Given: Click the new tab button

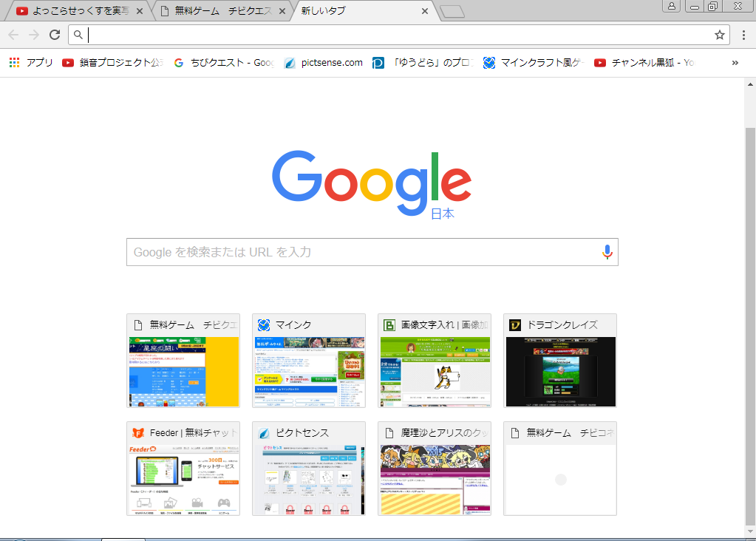Looking at the screenshot, I should tap(450, 11).
